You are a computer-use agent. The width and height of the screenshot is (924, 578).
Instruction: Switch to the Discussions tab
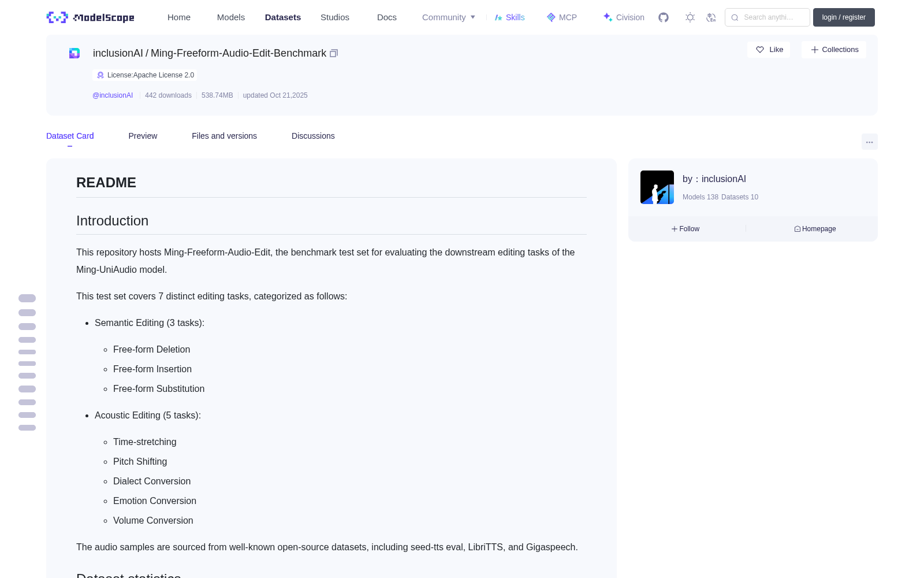coord(313,136)
